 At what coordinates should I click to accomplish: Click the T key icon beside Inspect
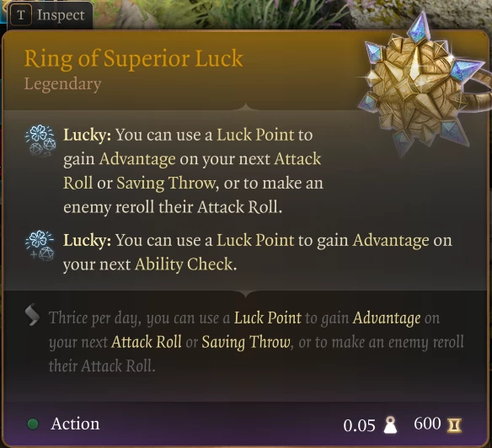pyautogui.click(x=21, y=15)
